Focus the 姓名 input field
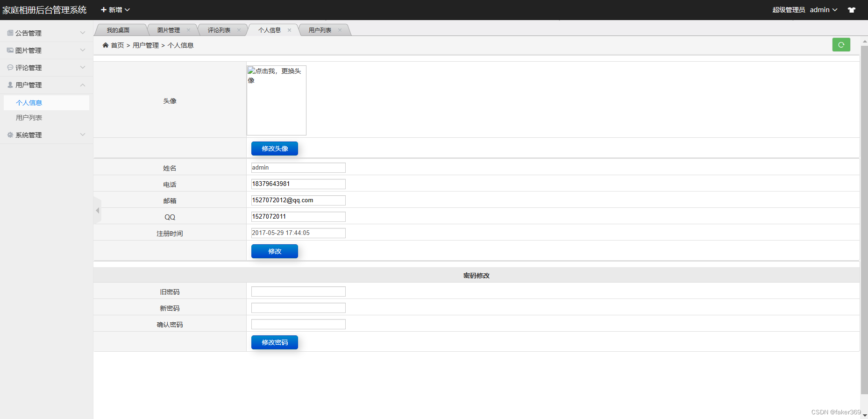The height and width of the screenshot is (419, 868). [x=299, y=168]
